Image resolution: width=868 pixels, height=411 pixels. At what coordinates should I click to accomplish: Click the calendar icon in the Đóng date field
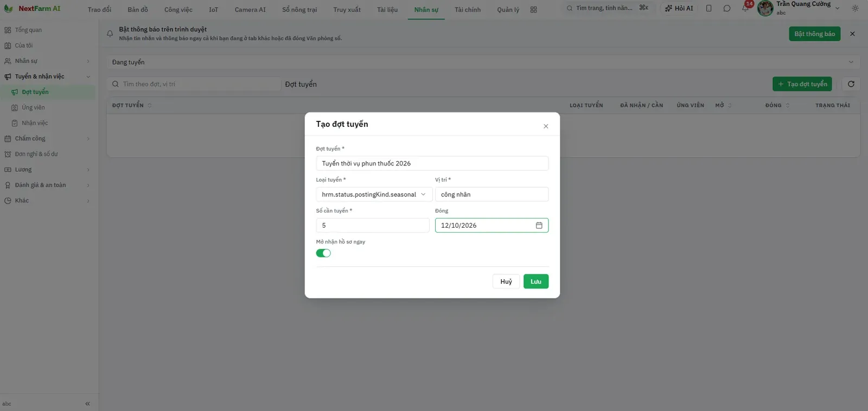click(539, 226)
